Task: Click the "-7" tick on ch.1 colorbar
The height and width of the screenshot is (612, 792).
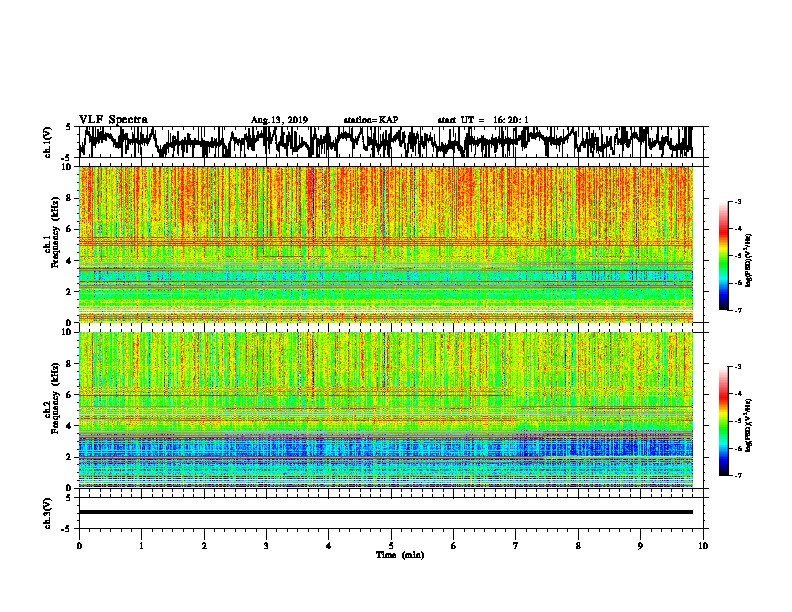Action: click(x=737, y=310)
